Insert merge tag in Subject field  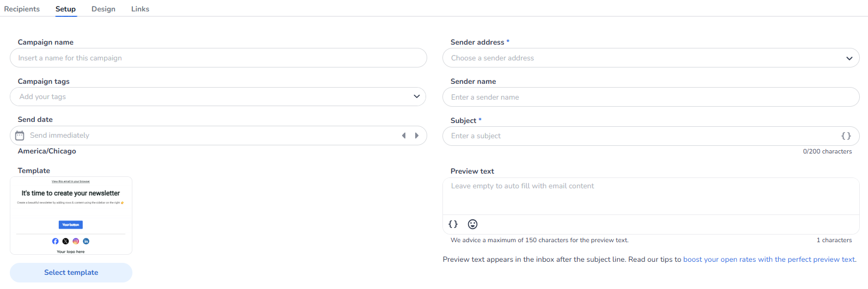pos(846,136)
